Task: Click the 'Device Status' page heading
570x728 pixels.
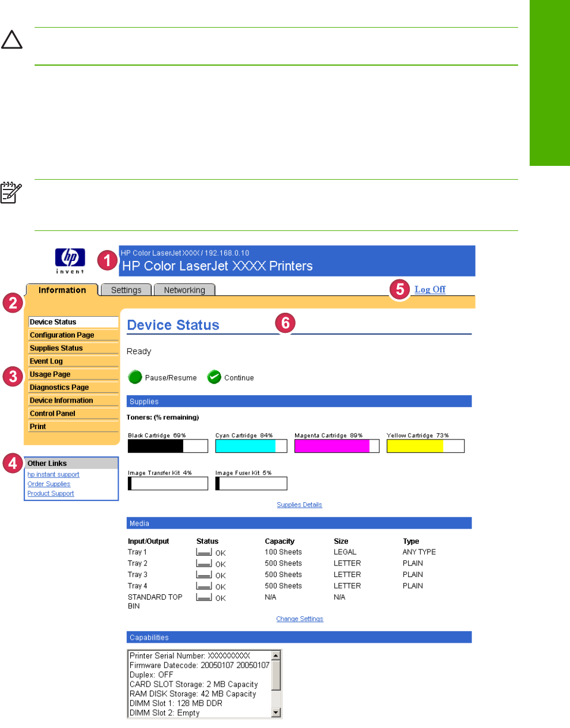Action: click(173, 325)
